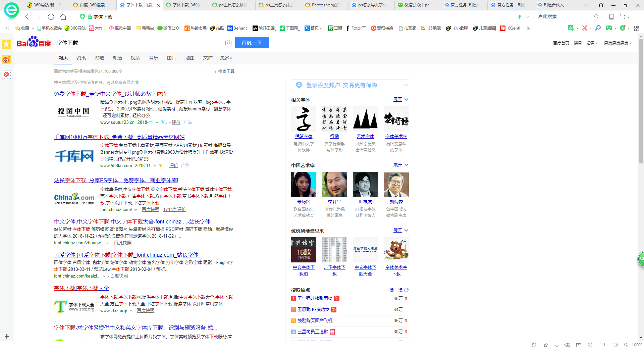Click the blue find magnifier extension icon

(598, 28)
